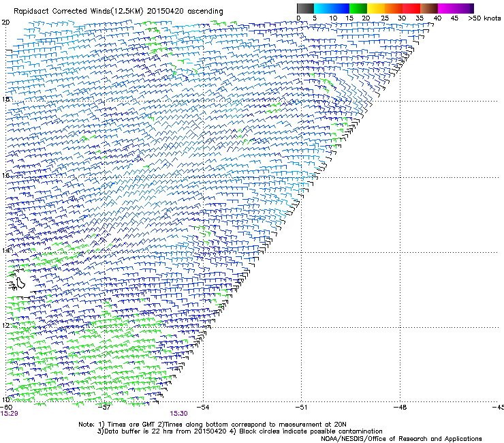Click the purple '15:29' time label

point(9,414)
